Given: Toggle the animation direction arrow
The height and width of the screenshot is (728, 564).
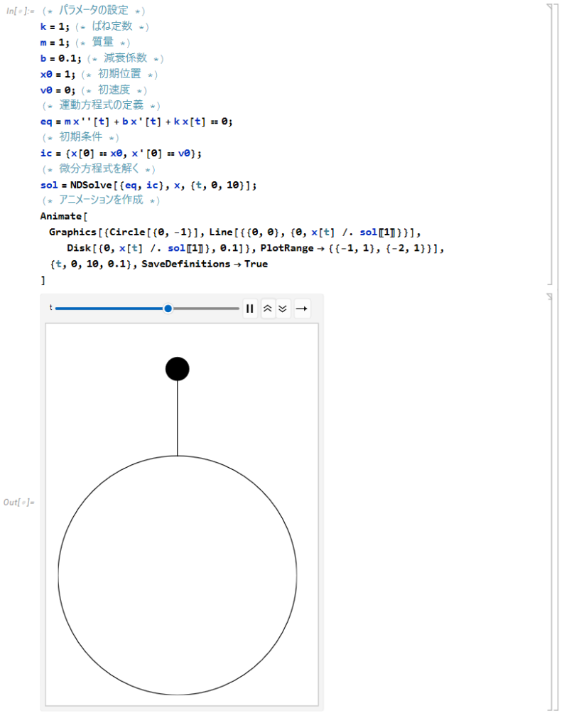Looking at the screenshot, I should coord(302,309).
